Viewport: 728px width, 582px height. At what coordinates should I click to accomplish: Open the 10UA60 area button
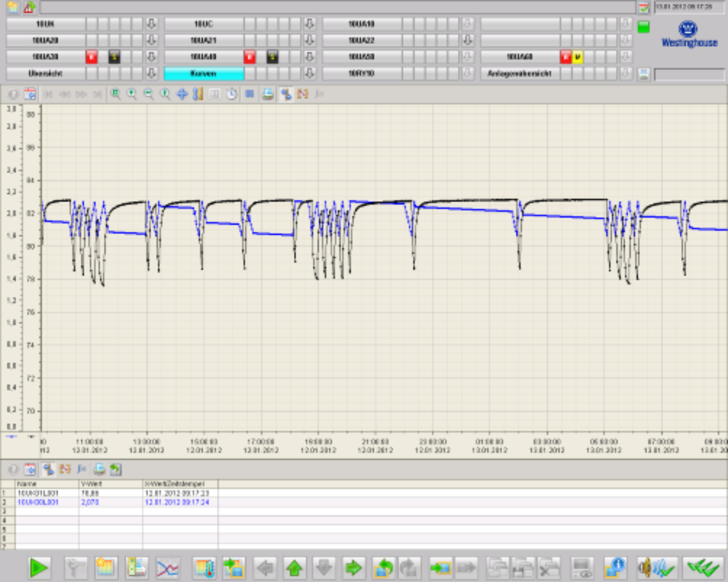(x=520, y=57)
